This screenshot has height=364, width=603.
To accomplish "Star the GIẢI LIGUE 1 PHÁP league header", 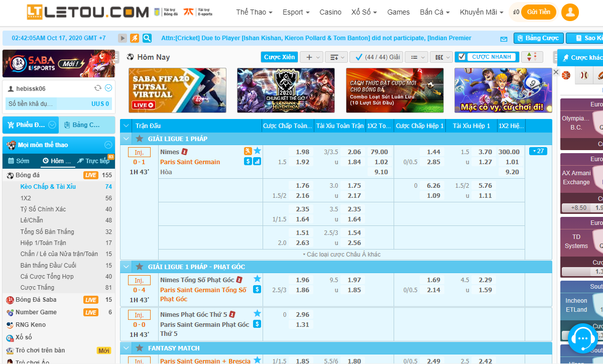I will click(x=140, y=139).
